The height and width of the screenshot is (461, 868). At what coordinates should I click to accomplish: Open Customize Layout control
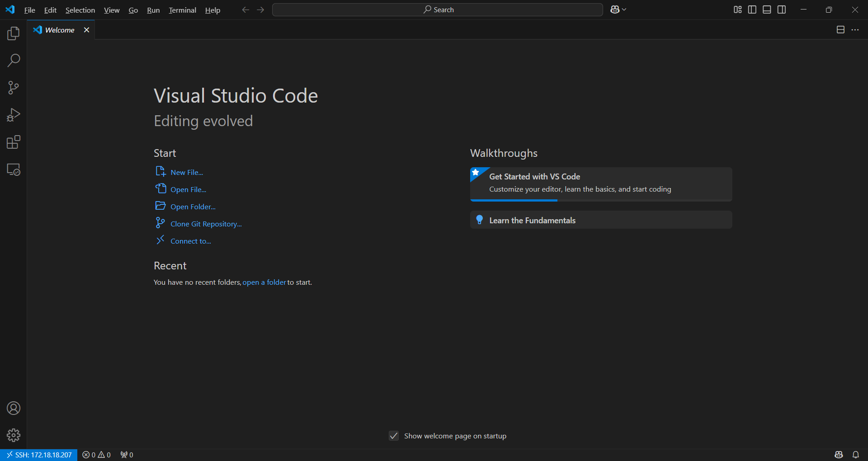[738, 9]
